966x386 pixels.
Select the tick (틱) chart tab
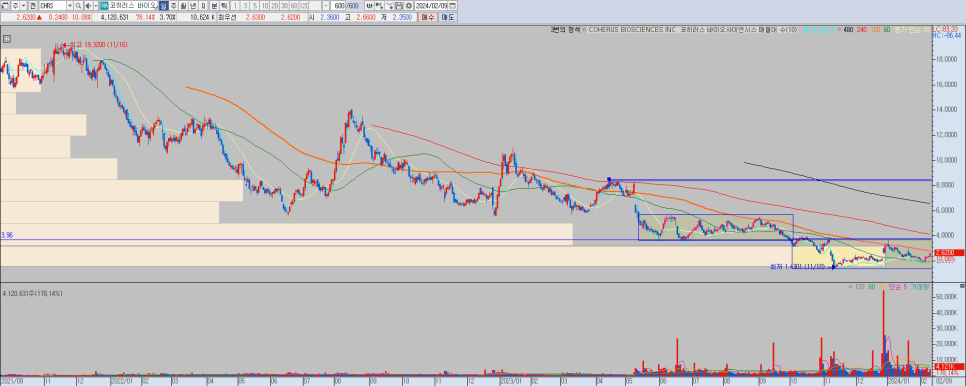pyautogui.click(x=224, y=6)
